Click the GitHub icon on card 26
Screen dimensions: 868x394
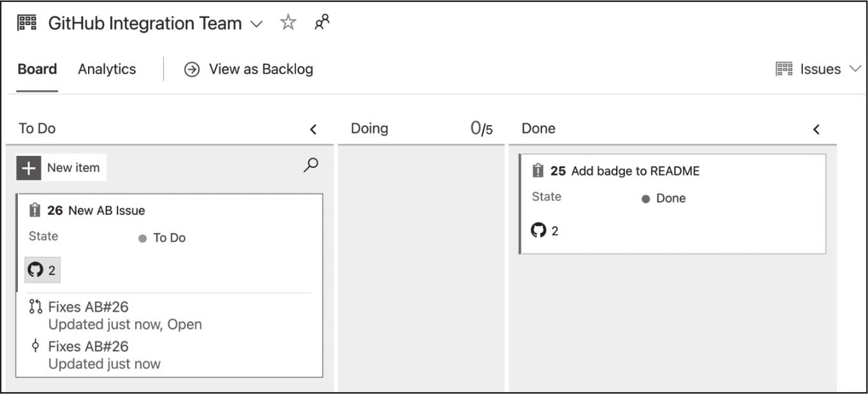tap(36, 270)
